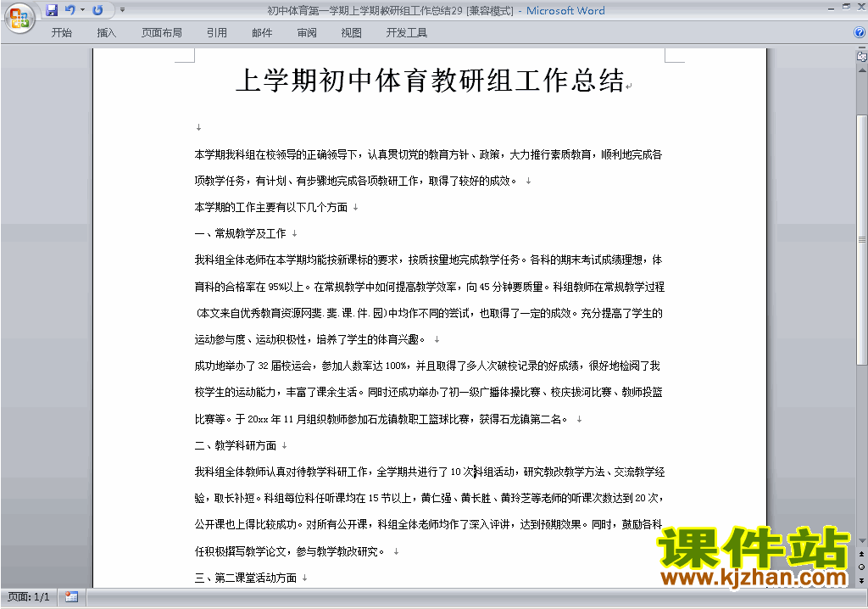Click the text 运动参与度、运动积极性
The image size is (868, 609).
coord(250,339)
